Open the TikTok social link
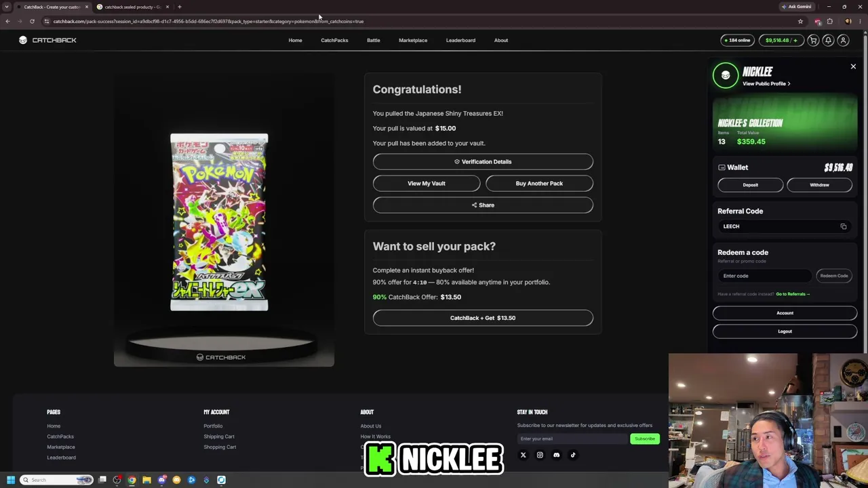The image size is (868, 488). pyautogui.click(x=573, y=455)
